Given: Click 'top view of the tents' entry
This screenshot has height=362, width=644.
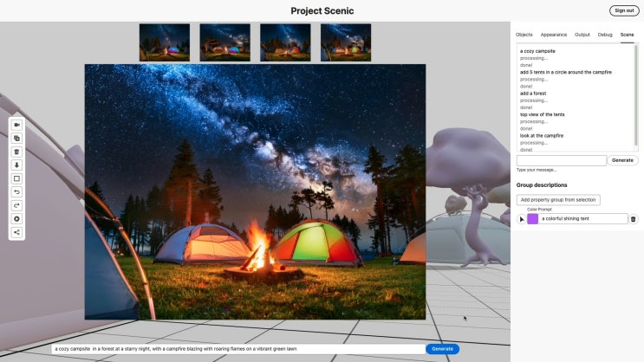Looking at the screenshot, I should tap(542, 114).
